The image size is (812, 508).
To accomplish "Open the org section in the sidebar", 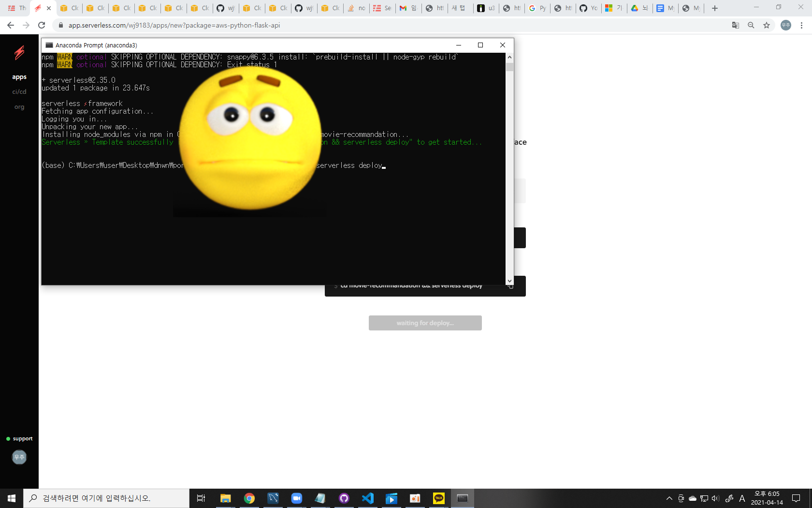I will pos(19,107).
